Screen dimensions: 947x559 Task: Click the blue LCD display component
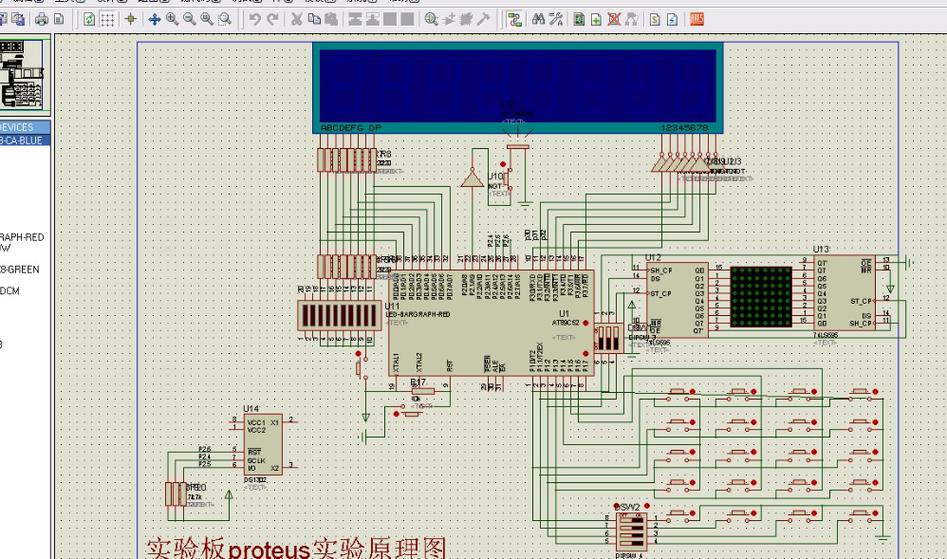point(518,88)
